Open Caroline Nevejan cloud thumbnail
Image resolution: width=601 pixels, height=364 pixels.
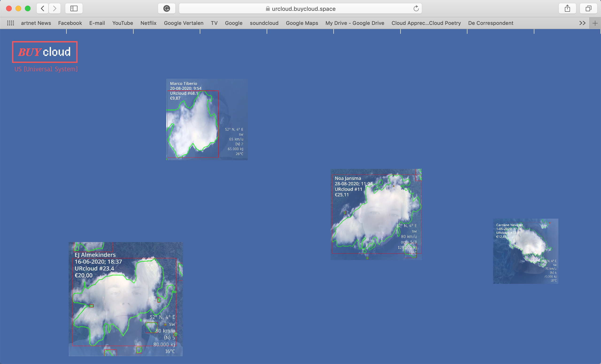[526, 251]
